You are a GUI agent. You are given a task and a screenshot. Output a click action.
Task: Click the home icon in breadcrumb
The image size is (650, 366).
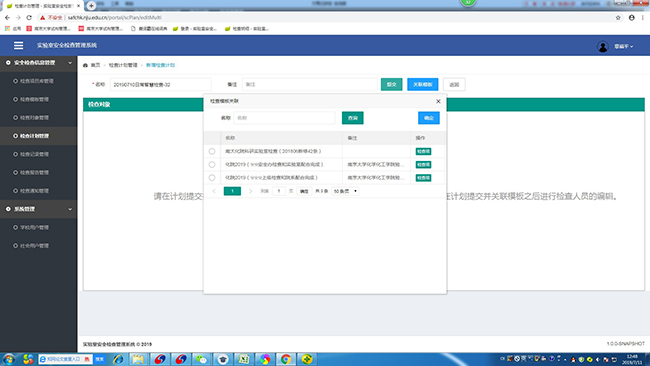[85, 65]
